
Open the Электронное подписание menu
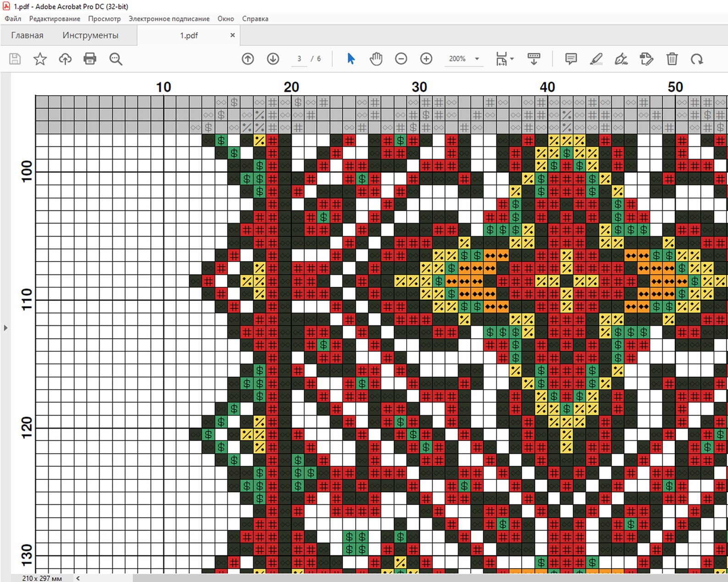point(169,19)
